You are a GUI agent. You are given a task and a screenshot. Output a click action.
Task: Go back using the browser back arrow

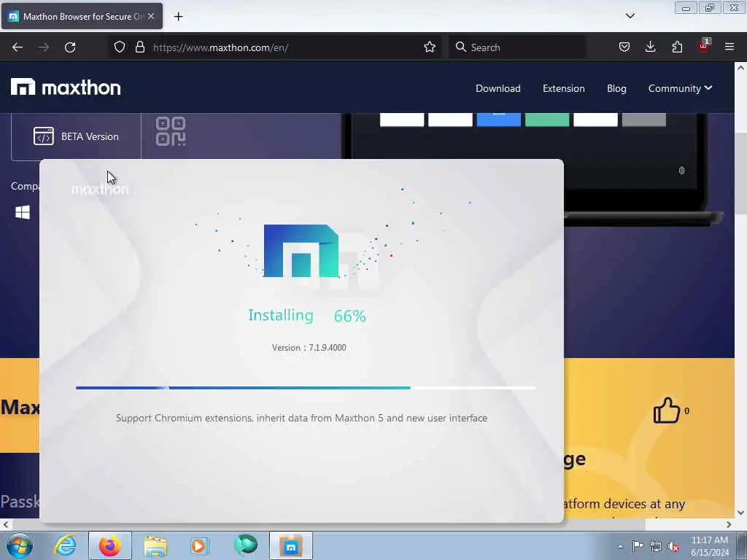coord(18,47)
